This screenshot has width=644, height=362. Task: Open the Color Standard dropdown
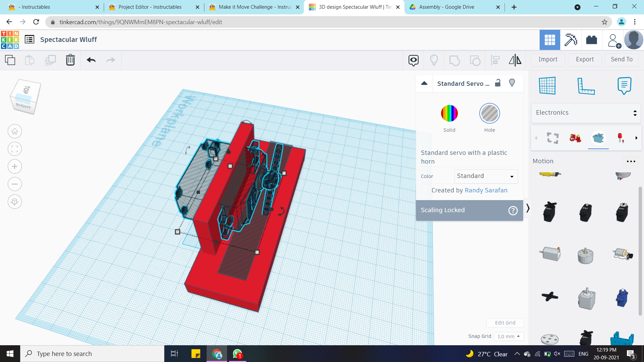(486, 176)
